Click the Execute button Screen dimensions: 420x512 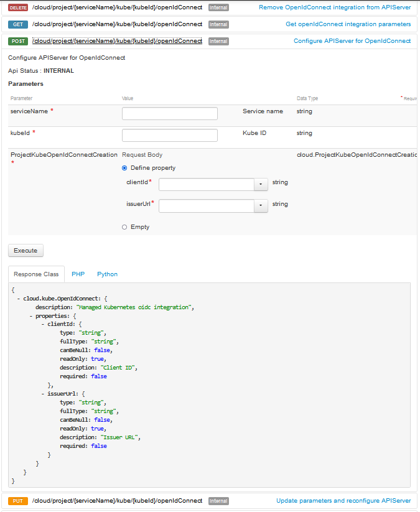(25, 250)
